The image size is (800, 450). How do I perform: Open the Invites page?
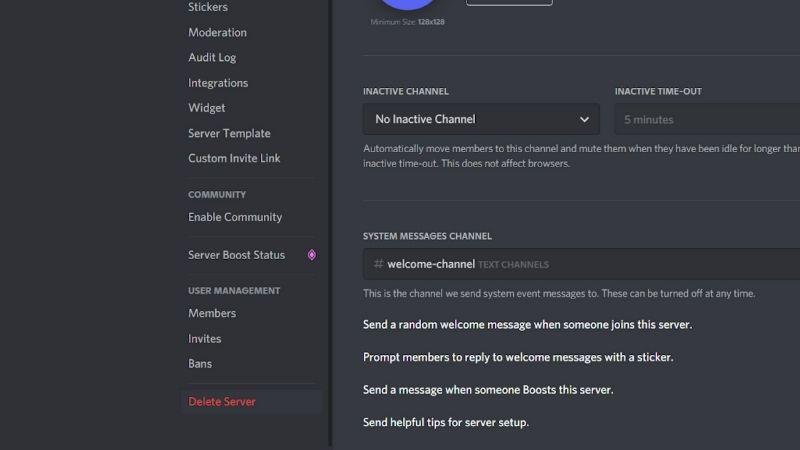205,339
